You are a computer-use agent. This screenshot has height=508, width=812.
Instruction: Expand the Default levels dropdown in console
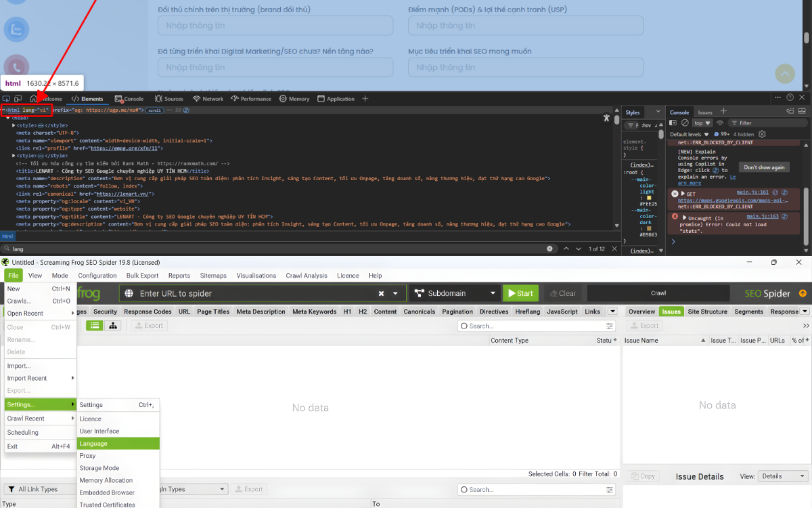pyautogui.click(x=690, y=134)
